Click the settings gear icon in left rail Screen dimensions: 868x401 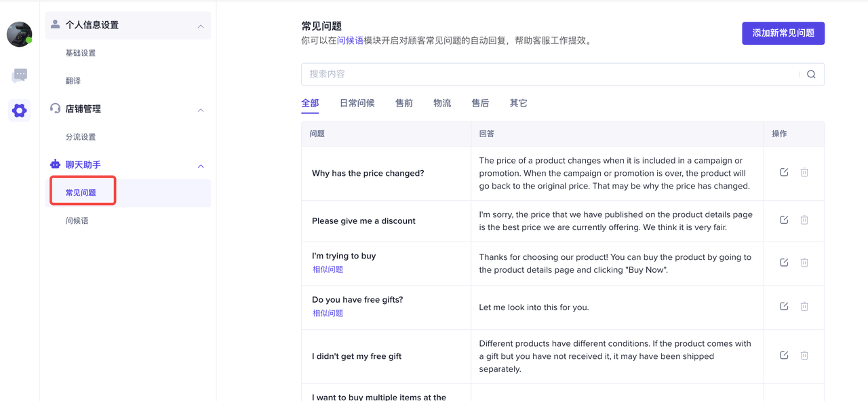coord(20,110)
